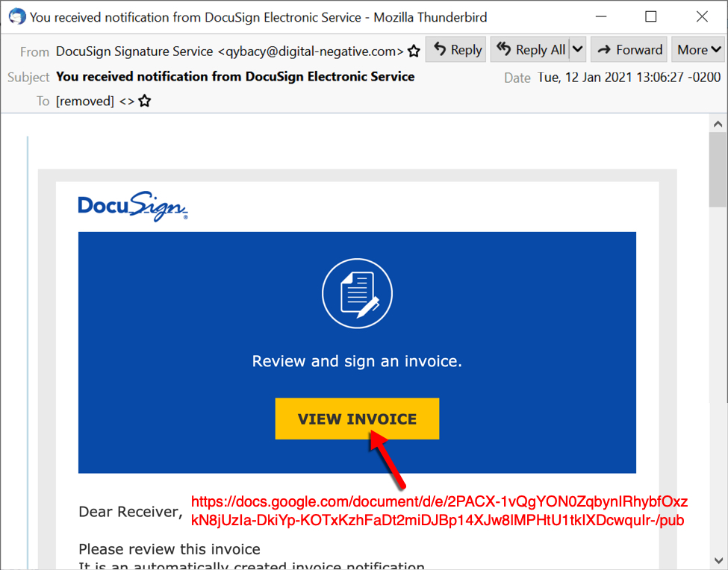This screenshot has height=570, width=728.
Task: Forward this email message
Action: tap(629, 50)
